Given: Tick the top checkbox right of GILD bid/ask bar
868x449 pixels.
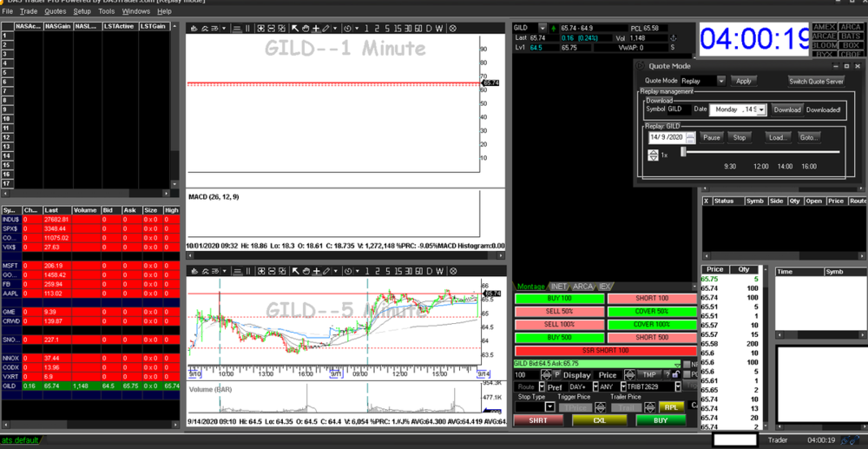Looking at the screenshot, I should (686, 364).
